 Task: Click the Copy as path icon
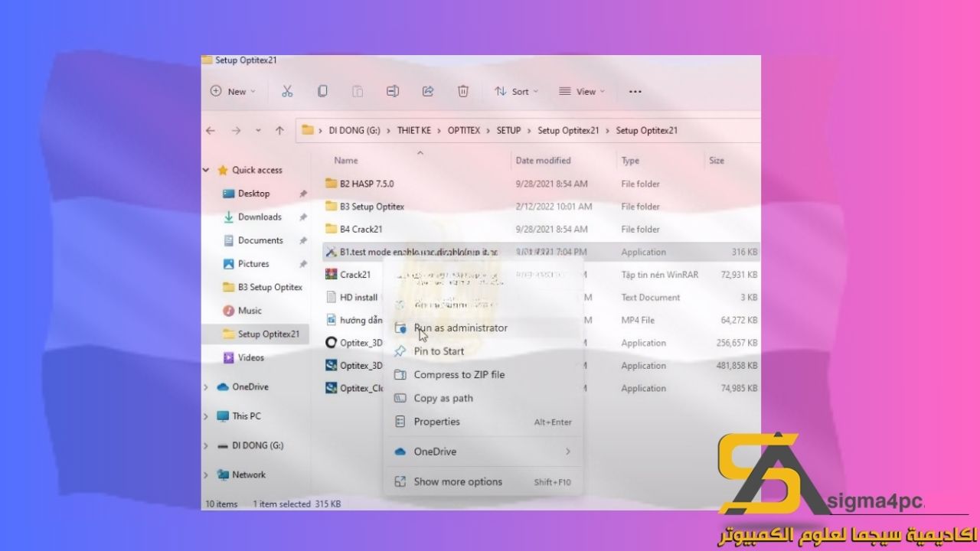tap(400, 399)
